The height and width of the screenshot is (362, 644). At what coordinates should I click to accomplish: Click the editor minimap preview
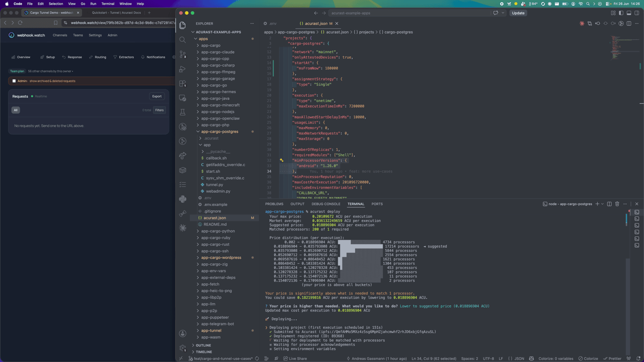[624, 47]
